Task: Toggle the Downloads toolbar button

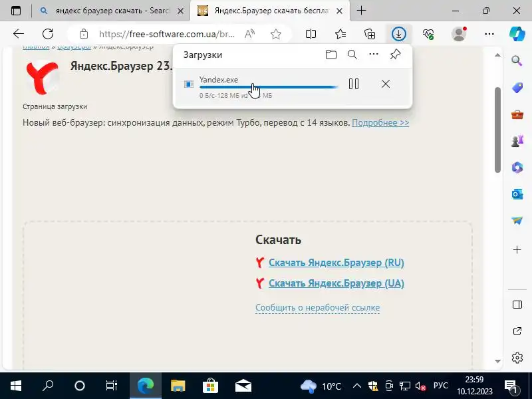Action: tap(398, 34)
